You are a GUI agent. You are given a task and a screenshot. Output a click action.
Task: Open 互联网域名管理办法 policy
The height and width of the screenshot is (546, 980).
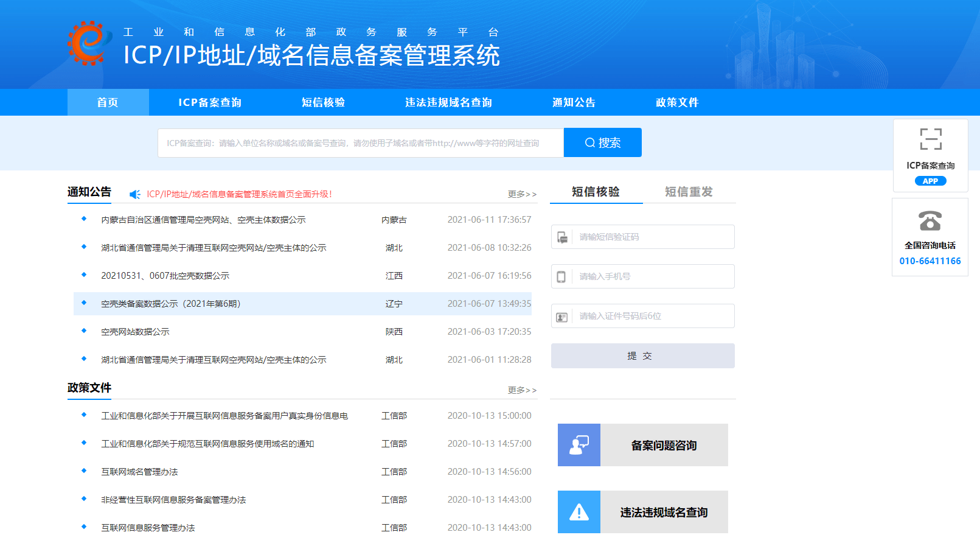[x=139, y=472]
